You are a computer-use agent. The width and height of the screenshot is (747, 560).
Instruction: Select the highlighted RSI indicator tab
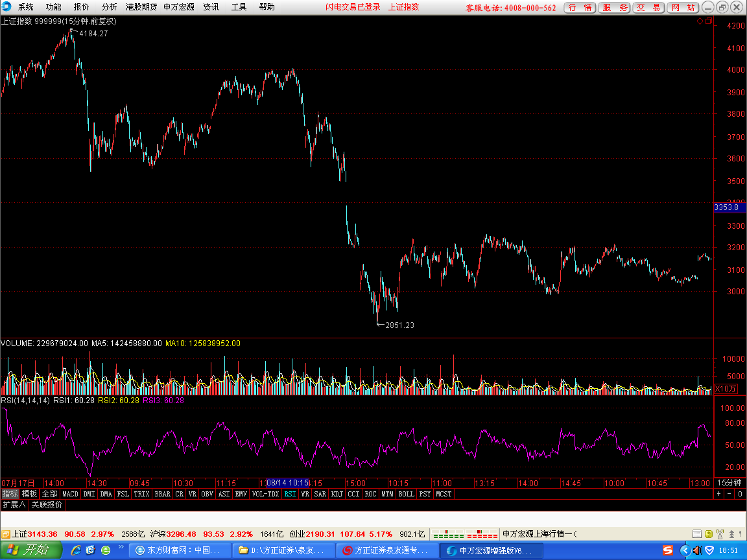290,494
